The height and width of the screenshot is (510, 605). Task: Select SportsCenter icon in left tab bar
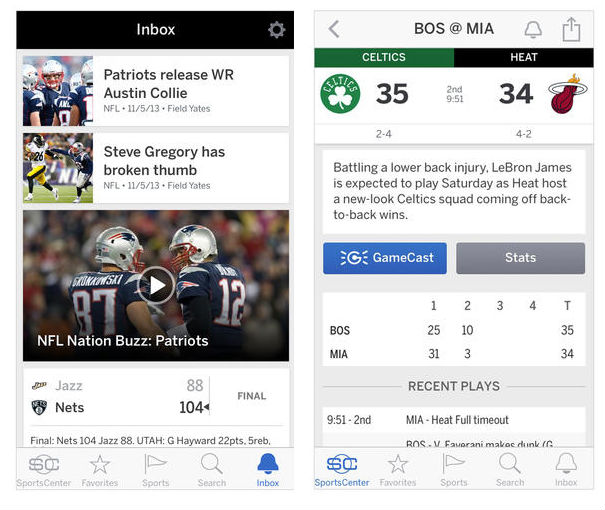click(x=44, y=471)
